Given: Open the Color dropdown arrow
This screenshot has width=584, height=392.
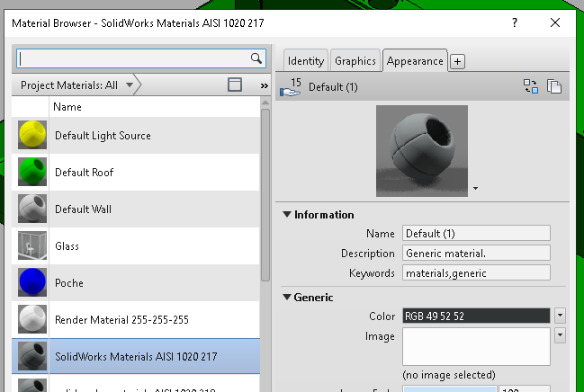Looking at the screenshot, I should coord(560,316).
